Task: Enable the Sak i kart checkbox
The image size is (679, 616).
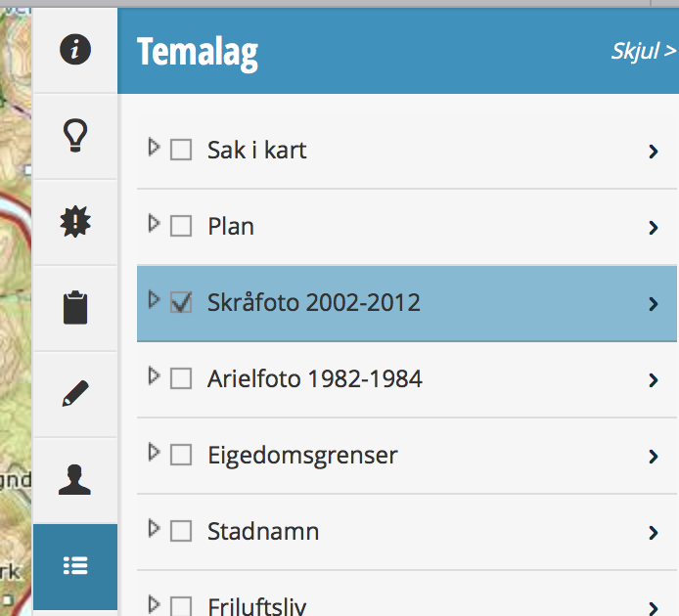Action: [181, 151]
